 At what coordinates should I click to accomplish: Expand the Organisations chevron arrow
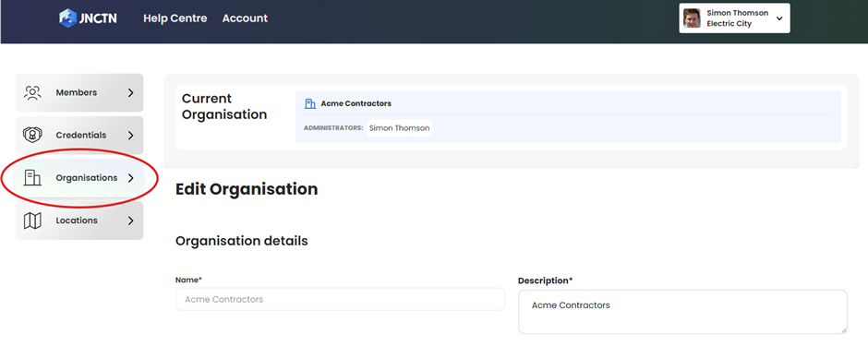pos(130,178)
